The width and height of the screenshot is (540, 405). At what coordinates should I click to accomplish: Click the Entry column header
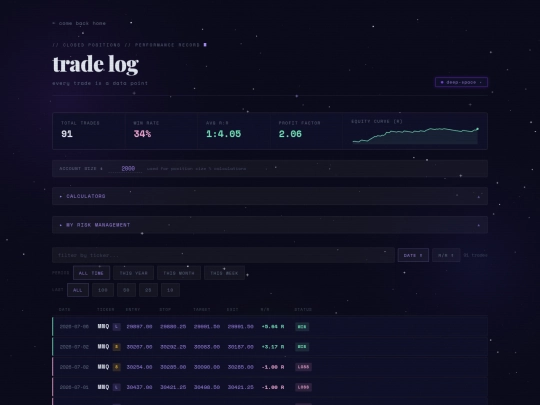pyautogui.click(x=133, y=309)
